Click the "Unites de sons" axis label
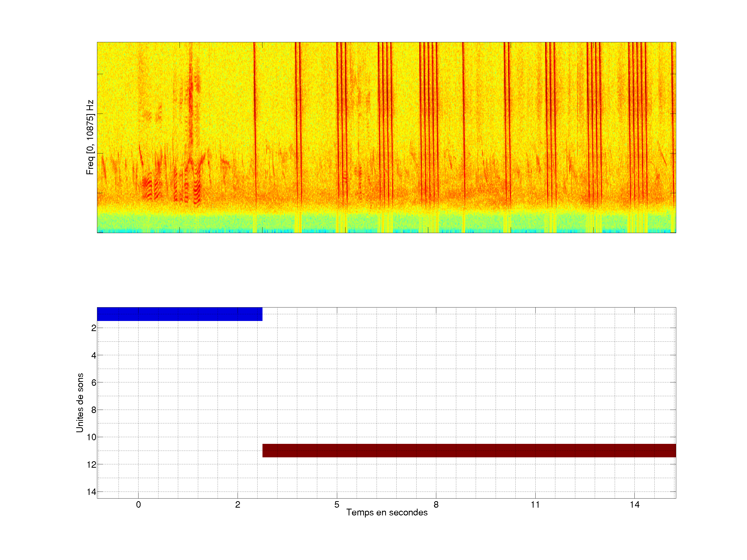This screenshot has width=747, height=560. click(x=80, y=403)
